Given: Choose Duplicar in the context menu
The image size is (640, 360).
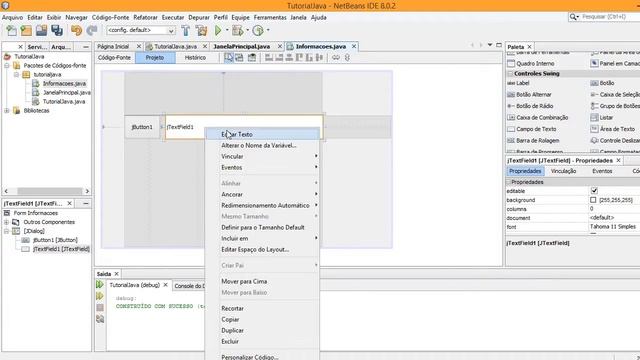Looking at the screenshot, I should (262, 330).
